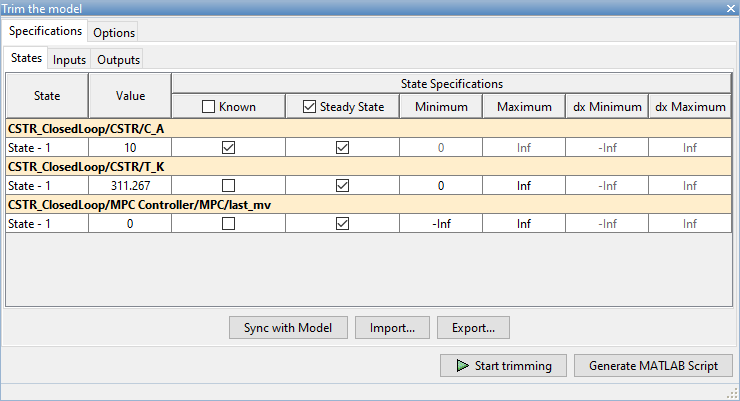The height and width of the screenshot is (401, 740).
Task: Select the States tab
Action: coord(26,59)
